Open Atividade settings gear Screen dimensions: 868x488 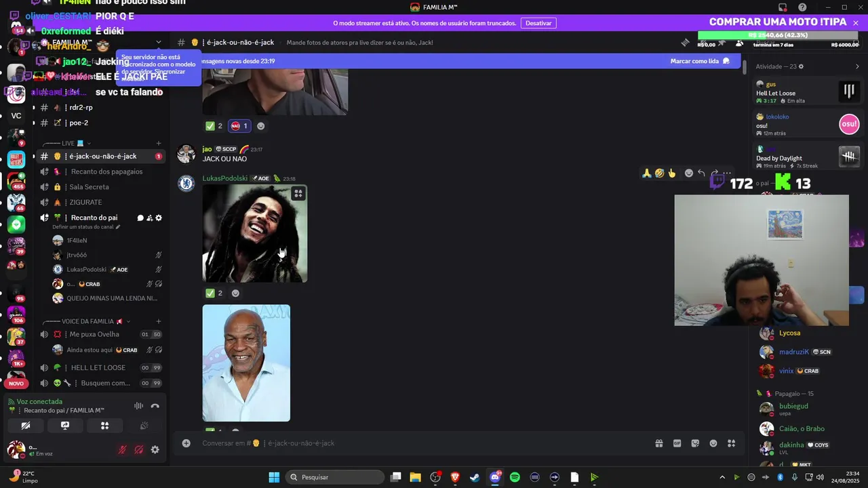tap(801, 66)
